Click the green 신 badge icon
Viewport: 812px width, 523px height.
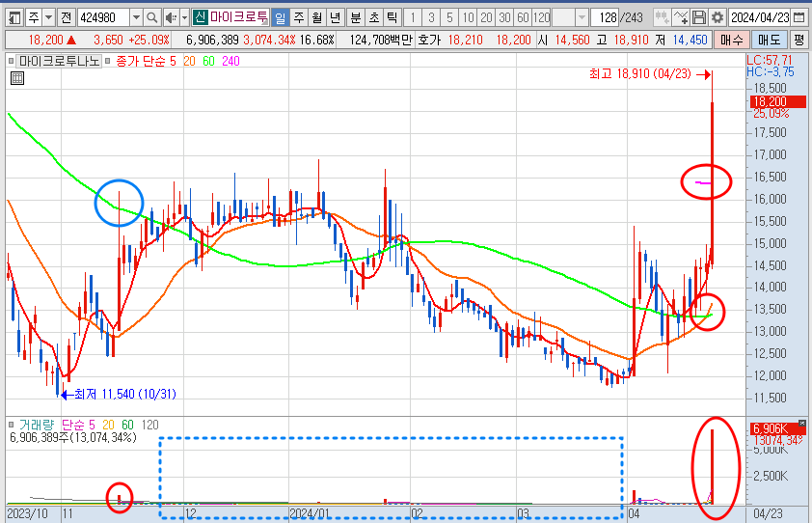click(x=200, y=17)
